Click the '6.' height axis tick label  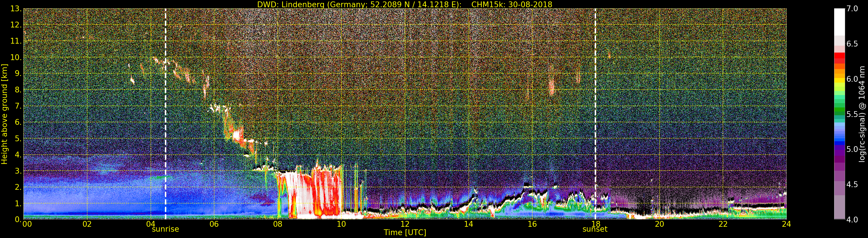(x=18, y=122)
